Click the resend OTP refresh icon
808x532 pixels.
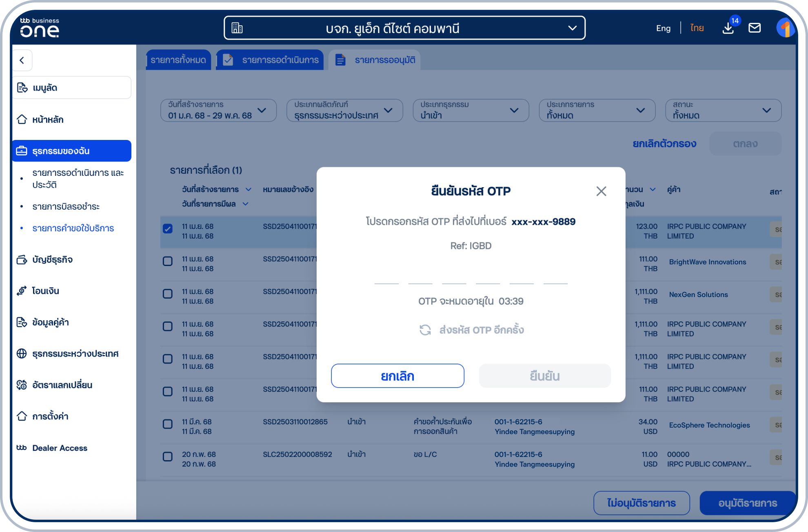coord(425,330)
